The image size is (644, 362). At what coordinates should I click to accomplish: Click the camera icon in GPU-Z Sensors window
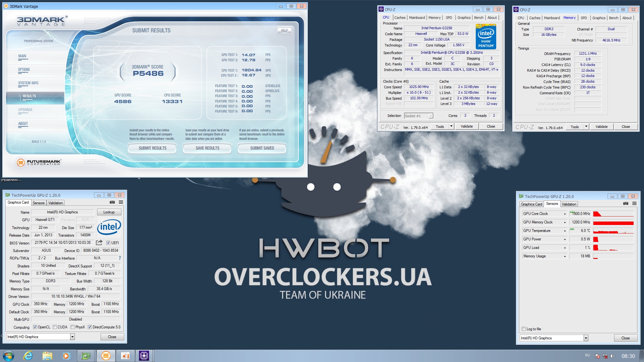625,204
